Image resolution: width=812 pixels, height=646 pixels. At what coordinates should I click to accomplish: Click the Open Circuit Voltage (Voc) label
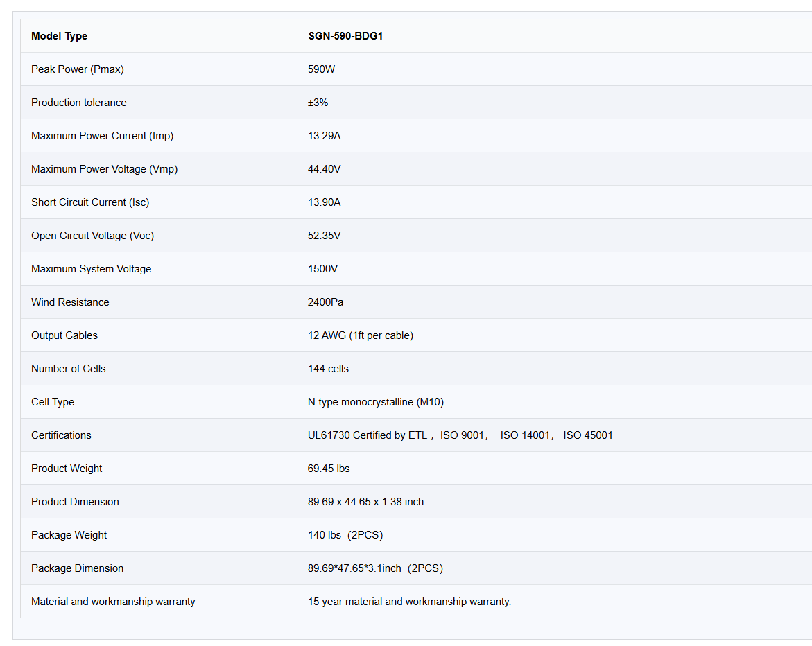click(93, 236)
